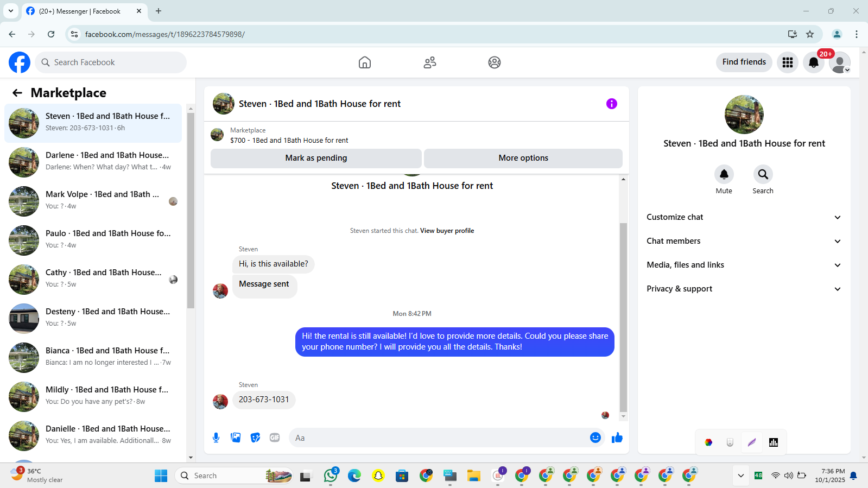868x488 pixels.
Task: Click the colorful circle extension icon
Action: click(x=708, y=442)
